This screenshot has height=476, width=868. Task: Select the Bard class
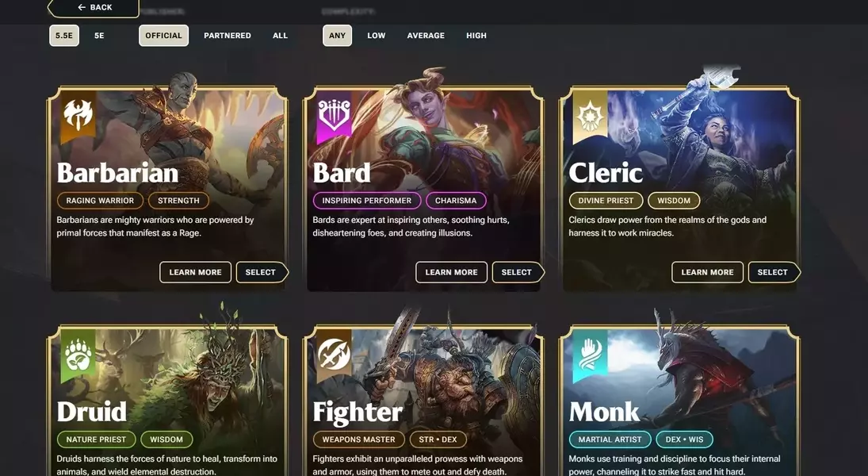coord(518,272)
